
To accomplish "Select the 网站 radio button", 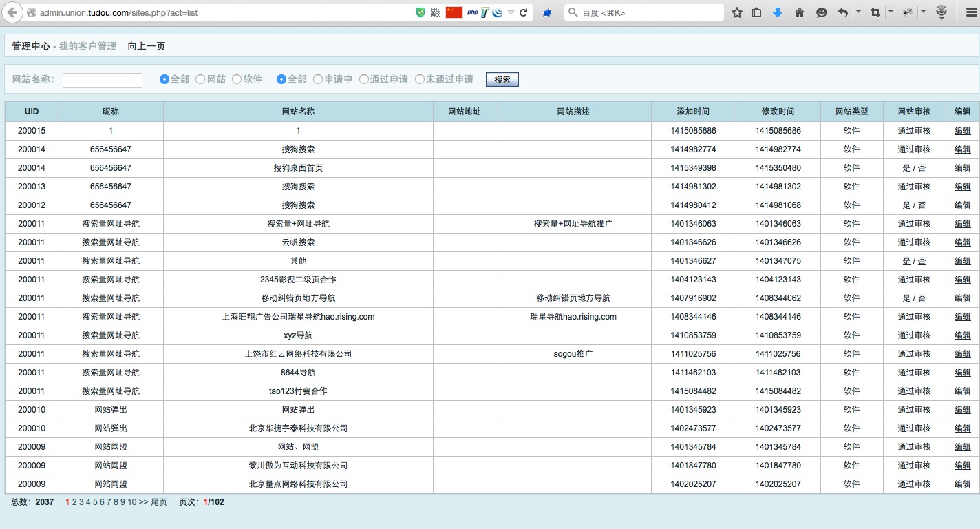I will [x=200, y=79].
